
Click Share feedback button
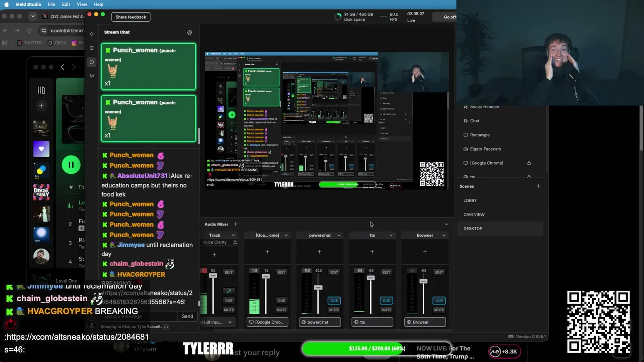click(131, 17)
